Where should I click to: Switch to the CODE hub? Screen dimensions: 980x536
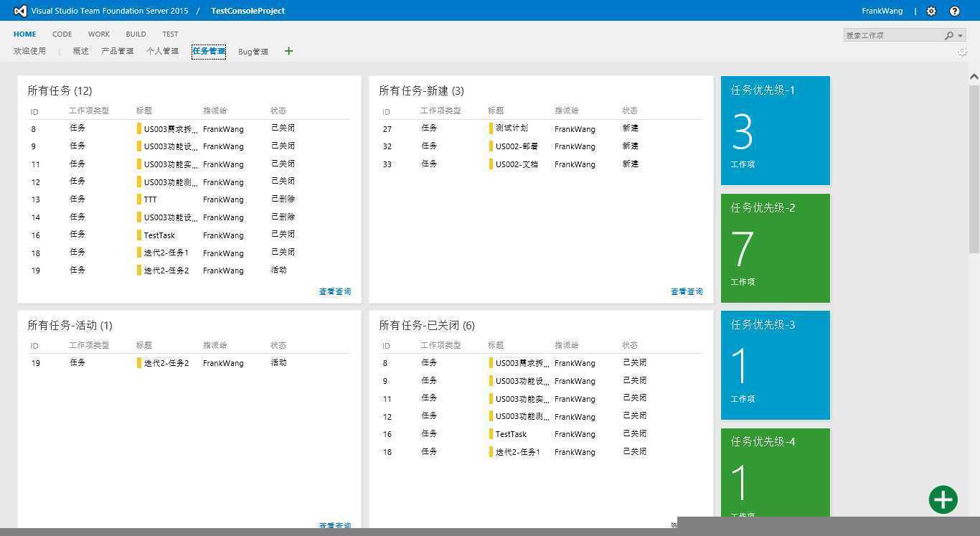click(62, 34)
